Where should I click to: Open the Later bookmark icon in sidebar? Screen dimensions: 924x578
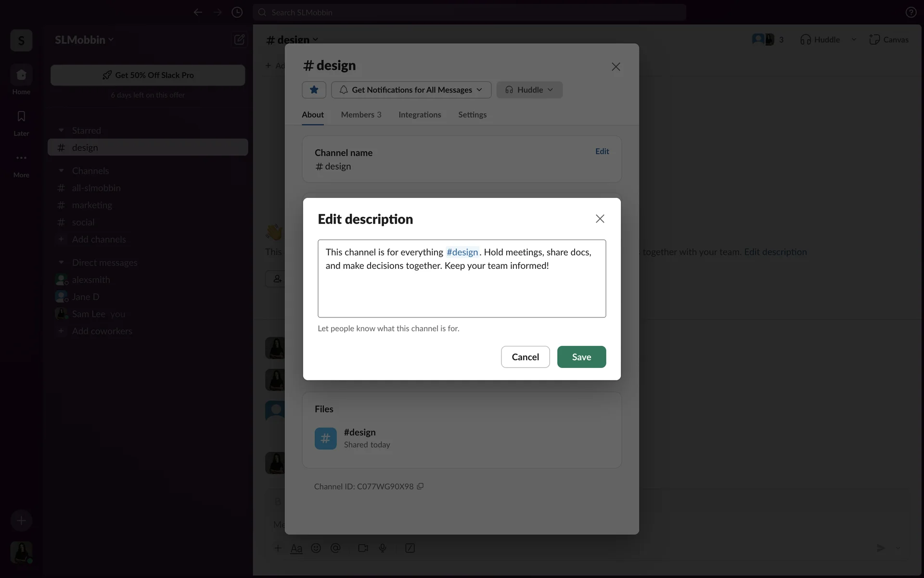pyautogui.click(x=21, y=117)
